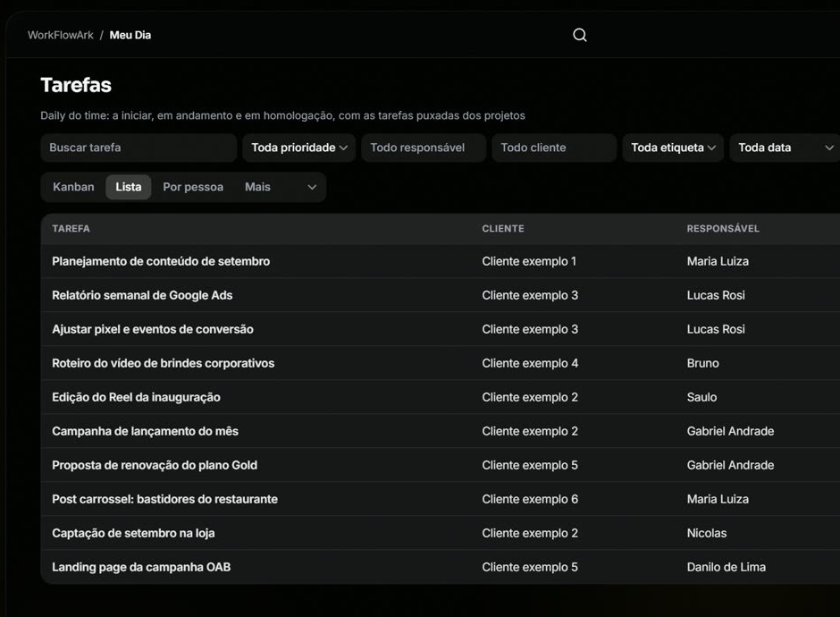Screen dimensions: 840x617
Task: Switch to the Kanban view
Action: (x=73, y=187)
